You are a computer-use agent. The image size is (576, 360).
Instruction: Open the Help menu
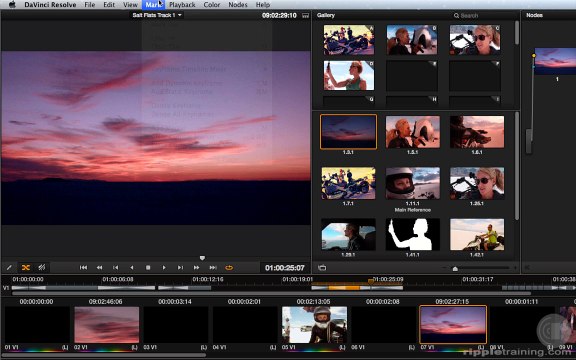(263, 4)
